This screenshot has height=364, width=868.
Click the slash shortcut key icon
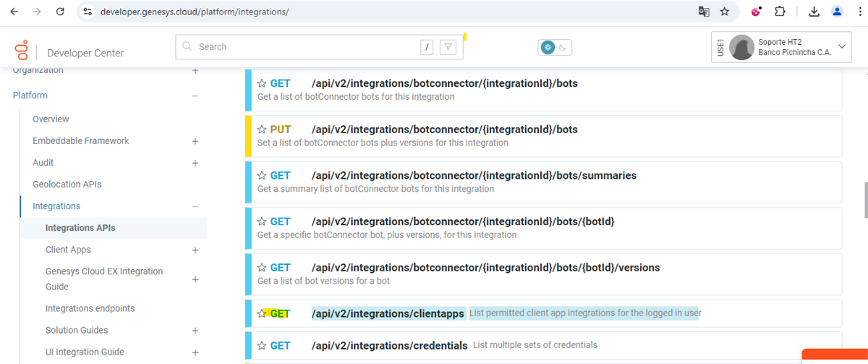[427, 47]
